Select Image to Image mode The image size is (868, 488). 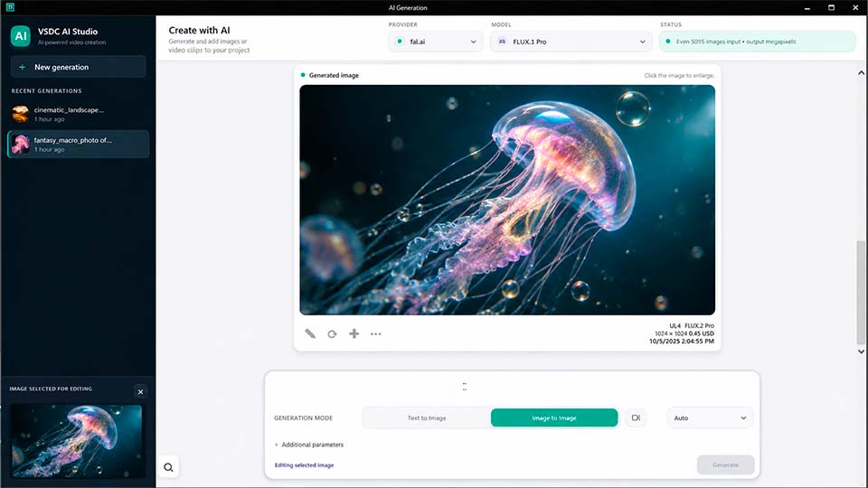click(554, 418)
